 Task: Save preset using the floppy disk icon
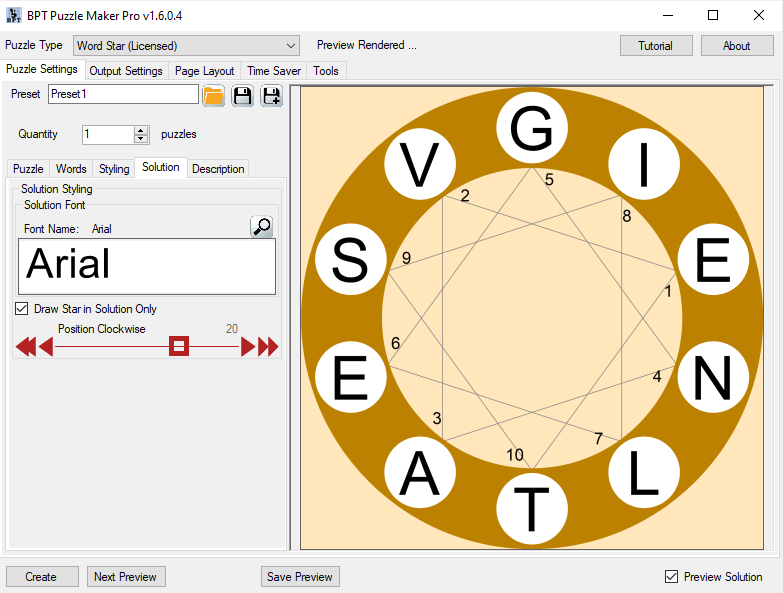(x=243, y=95)
